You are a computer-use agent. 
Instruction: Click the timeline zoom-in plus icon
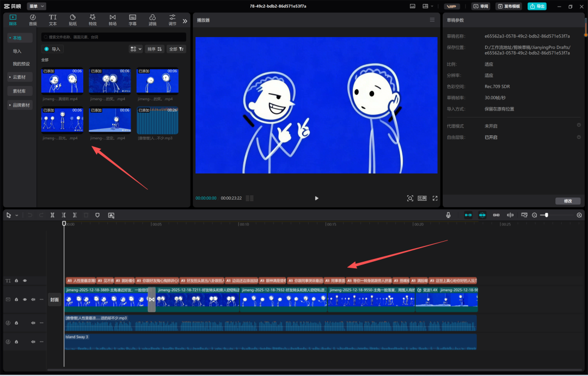579,215
